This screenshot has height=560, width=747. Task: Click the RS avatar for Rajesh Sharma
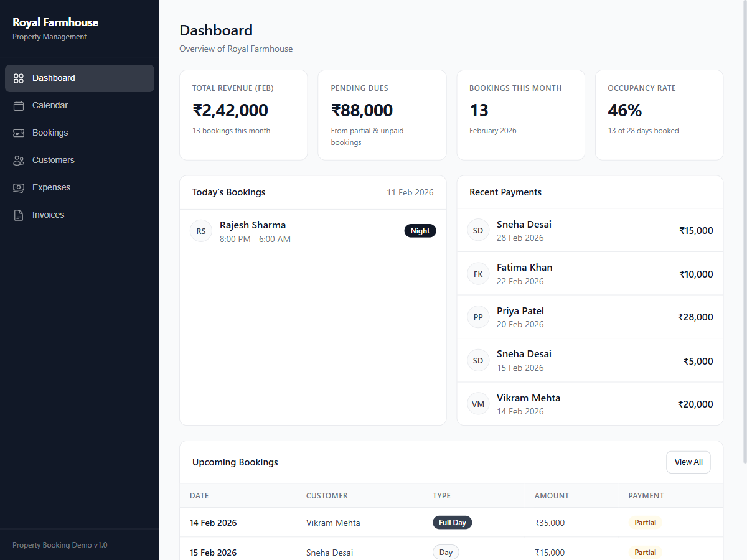[x=201, y=231]
